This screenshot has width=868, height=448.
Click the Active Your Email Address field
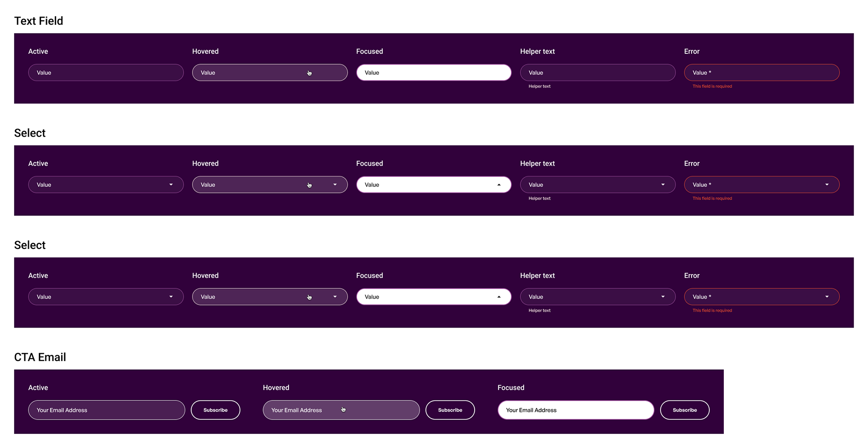(107, 410)
